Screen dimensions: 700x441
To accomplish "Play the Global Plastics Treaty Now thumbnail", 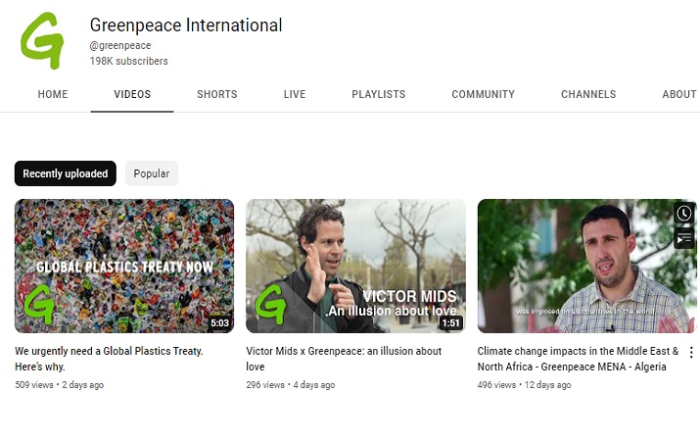I will click(x=124, y=266).
